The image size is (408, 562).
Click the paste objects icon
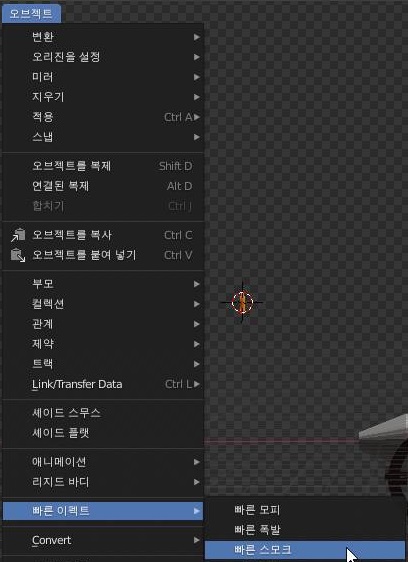(18, 255)
